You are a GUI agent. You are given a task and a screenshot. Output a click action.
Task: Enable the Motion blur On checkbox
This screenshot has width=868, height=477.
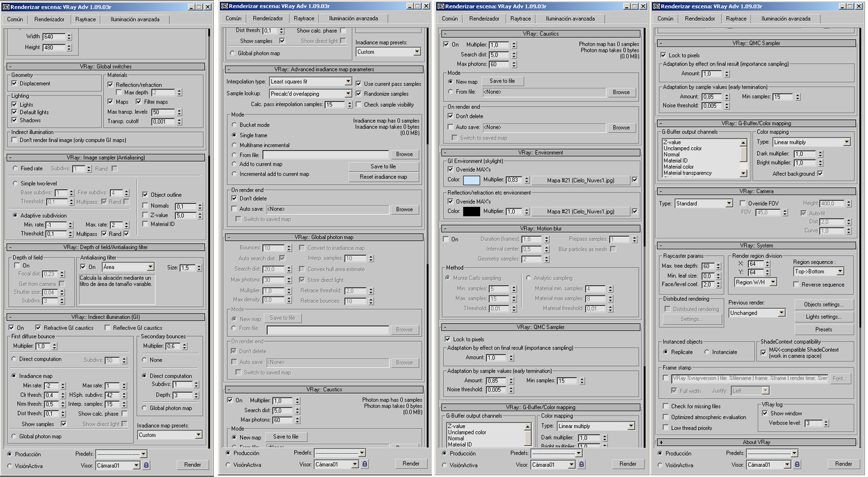pos(446,239)
